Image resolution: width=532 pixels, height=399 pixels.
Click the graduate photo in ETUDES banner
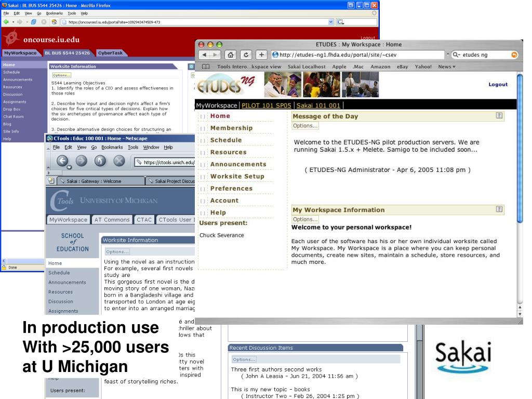coord(283,85)
